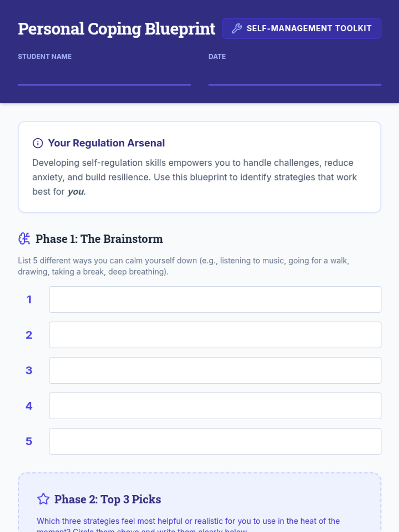Click the Student Name label
399x532 pixels.
pos(45,57)
